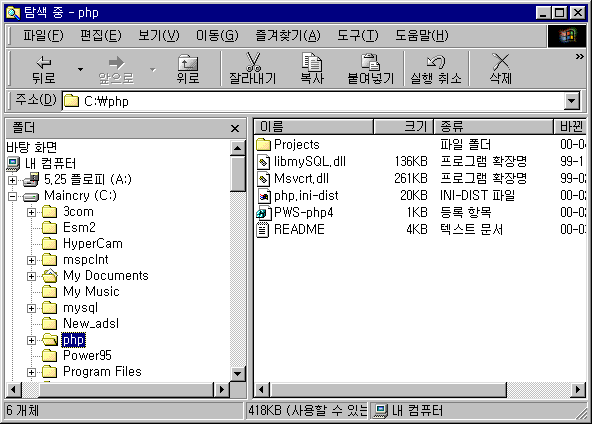Open the 편집(E) menu
Screen dimensions: 592x424
coord(100,36)
